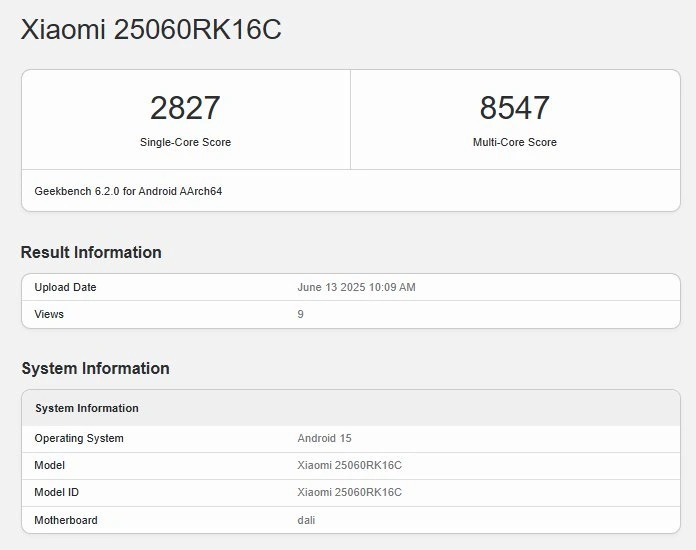The height and width of the screenshot is (550, 696).
Task: Select the June 13 2025 10:09 AM value
Action: click(x=356, y=287)
